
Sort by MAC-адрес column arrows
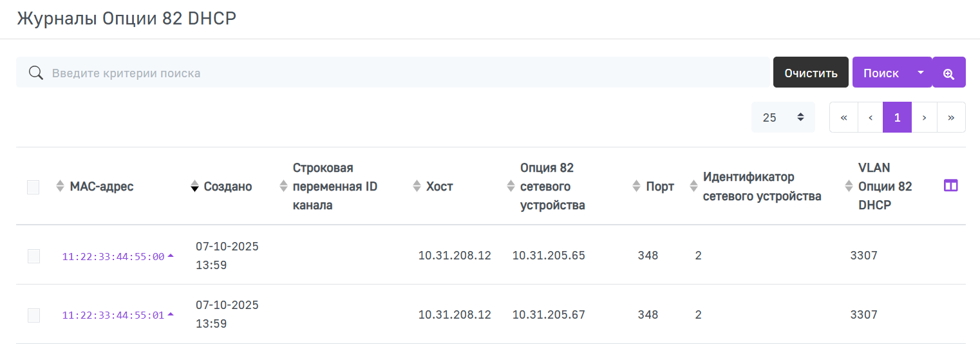coord(60,187)
